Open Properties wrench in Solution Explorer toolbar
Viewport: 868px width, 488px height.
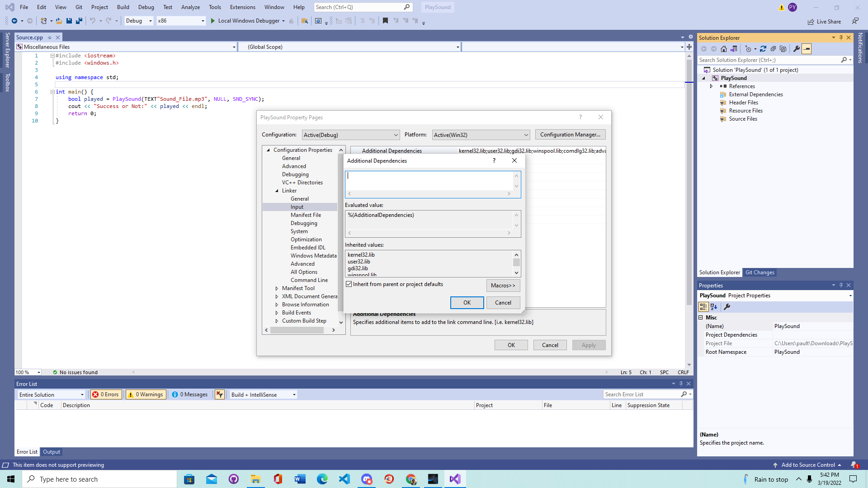click(797, 49)
